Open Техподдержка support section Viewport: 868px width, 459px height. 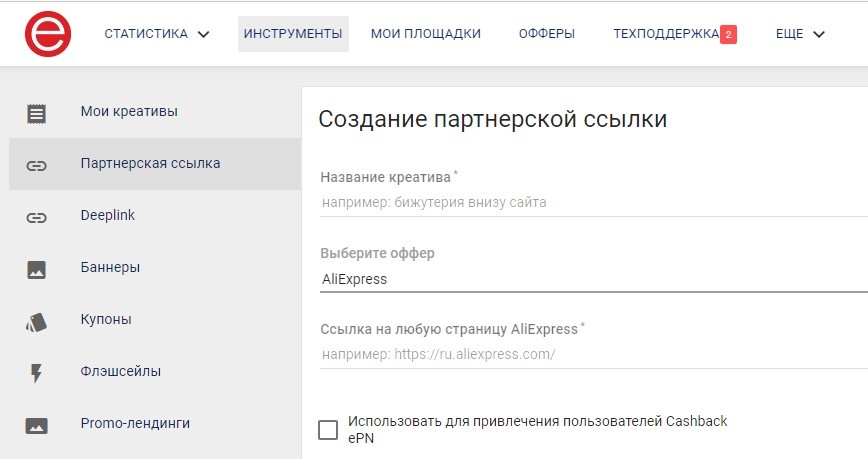(666, 34)
